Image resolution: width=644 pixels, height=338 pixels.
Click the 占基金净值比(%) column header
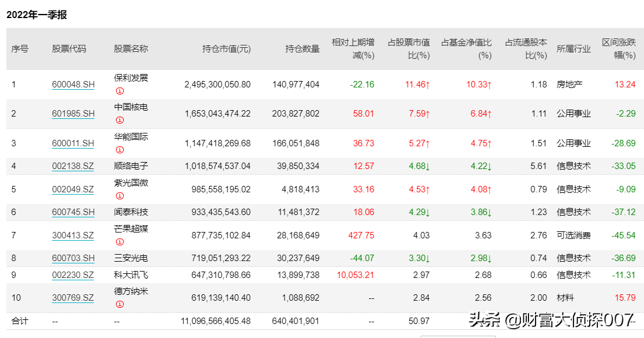pyautogui.click(x=466, y=49)
